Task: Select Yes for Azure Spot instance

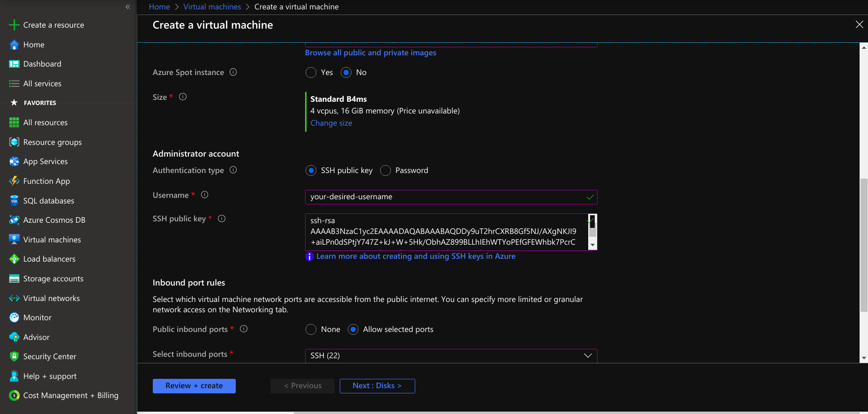Action: [x=311, y=73]
